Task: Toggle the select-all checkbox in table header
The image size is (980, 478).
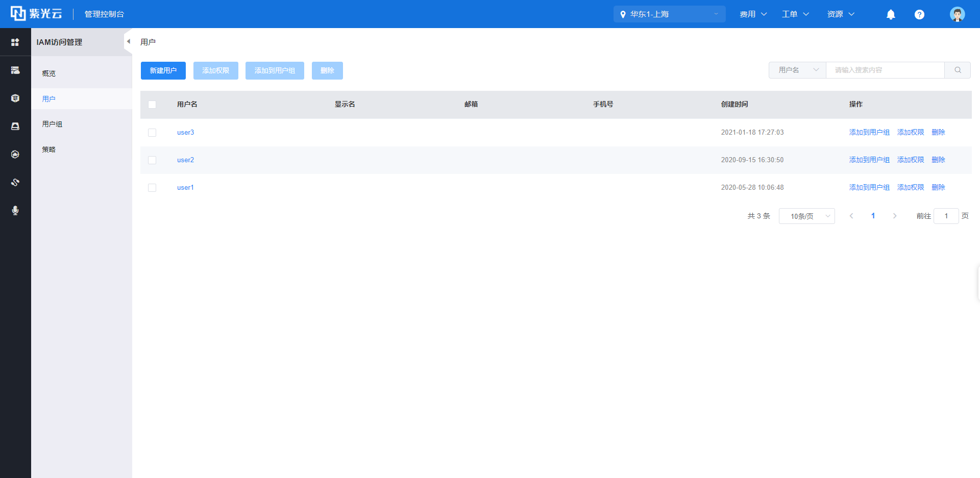Action: pyautogui.click(x=152, y=105)
